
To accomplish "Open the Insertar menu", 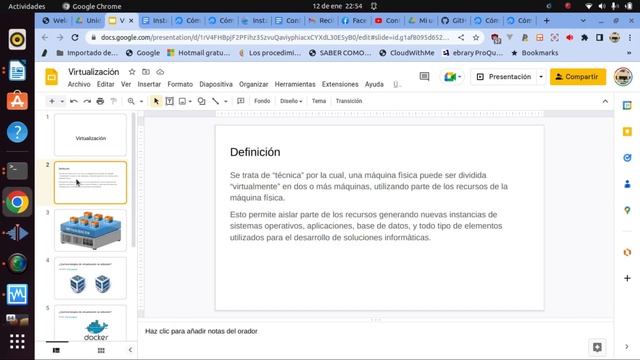I will 149,84.
